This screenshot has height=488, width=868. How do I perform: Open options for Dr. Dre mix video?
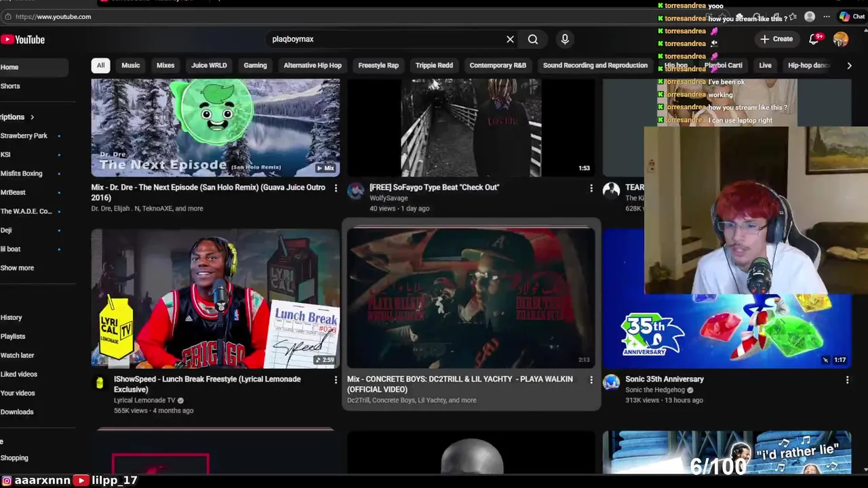point(336,188)
